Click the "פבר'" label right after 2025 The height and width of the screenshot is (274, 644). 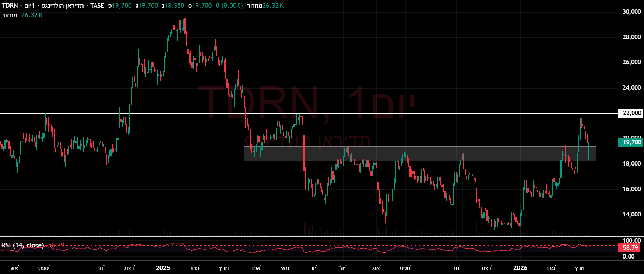(194, 268)
